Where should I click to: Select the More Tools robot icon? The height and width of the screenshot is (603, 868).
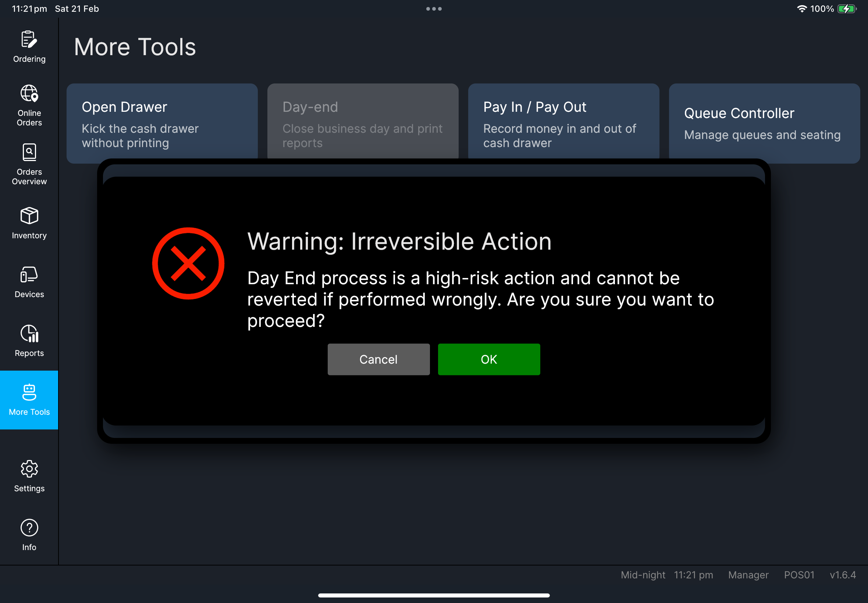[29, 393]
